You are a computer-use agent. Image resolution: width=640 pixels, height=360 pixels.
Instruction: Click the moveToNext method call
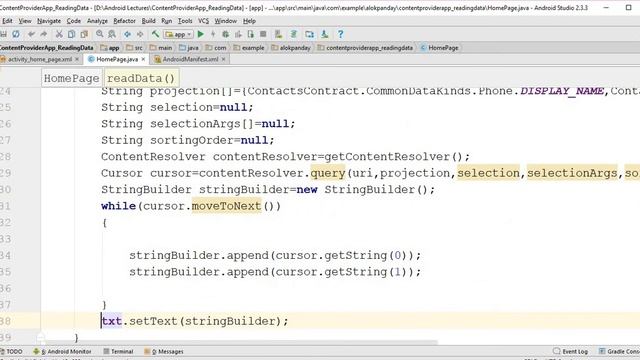[226, 206]
